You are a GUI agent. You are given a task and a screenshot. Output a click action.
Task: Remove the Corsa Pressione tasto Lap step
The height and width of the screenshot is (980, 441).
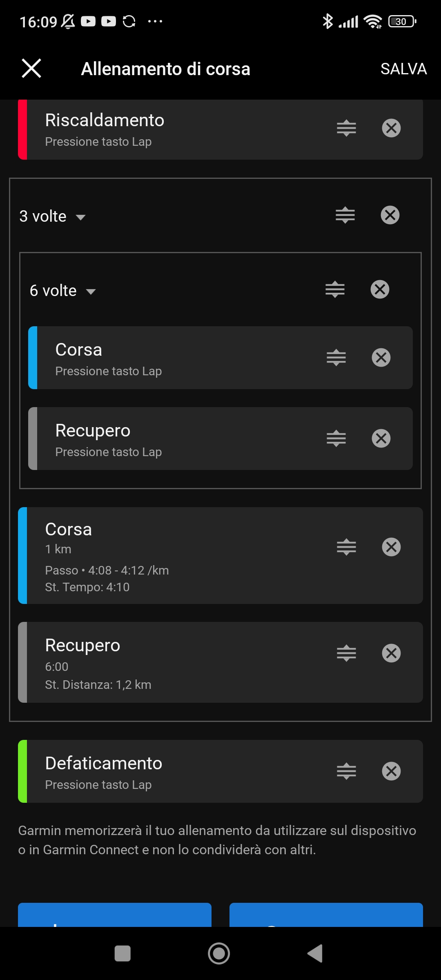(381, 358)
